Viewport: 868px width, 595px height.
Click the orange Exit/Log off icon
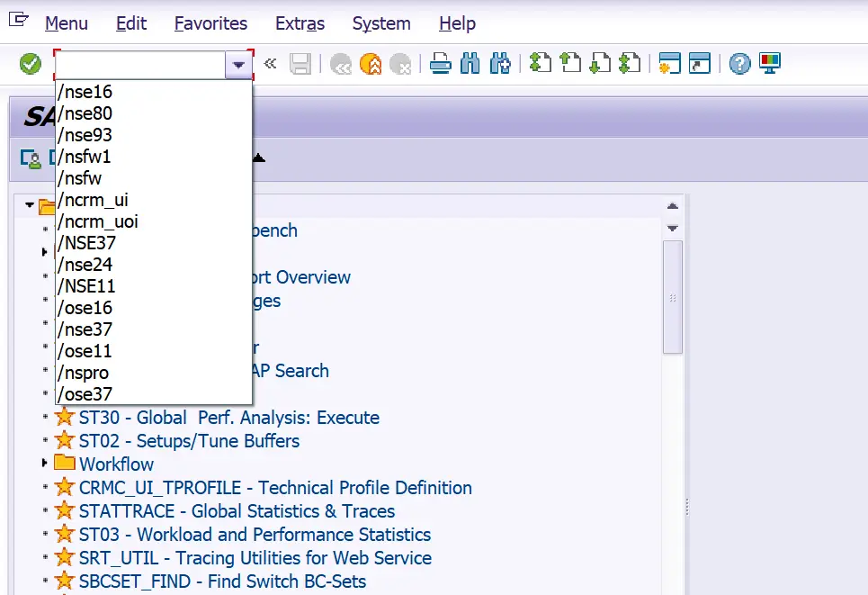[x=371, y=64]
